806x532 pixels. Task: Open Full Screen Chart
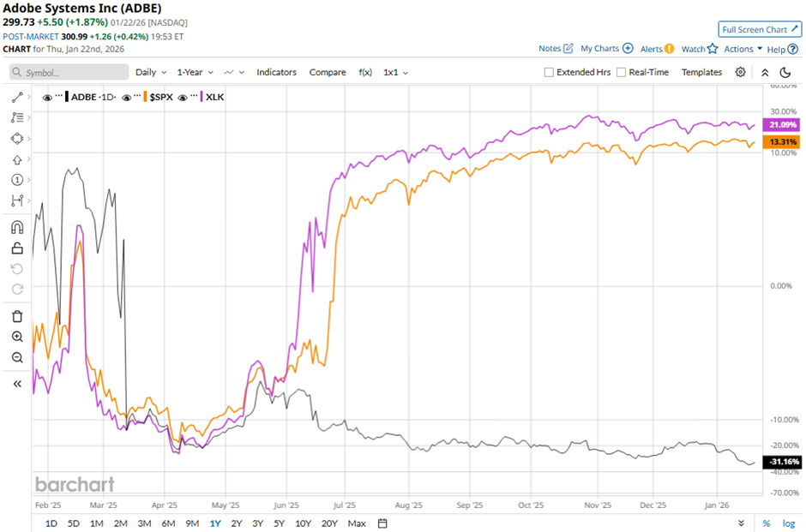point(760,29)
